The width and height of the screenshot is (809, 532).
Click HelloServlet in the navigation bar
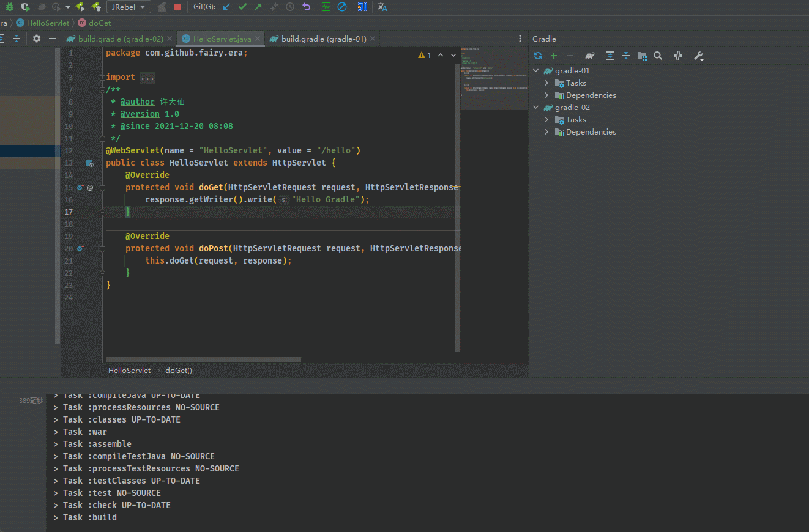(43, 23)
